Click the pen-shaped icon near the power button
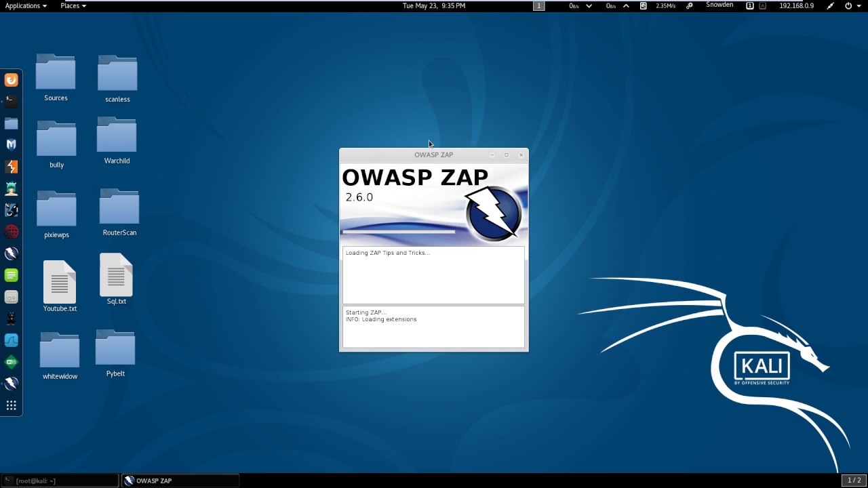The image size is (868, 488). coord(830,5)
